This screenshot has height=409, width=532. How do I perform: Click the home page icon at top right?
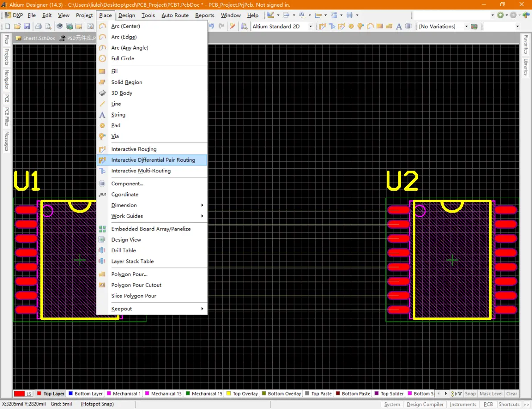[x=526, y=15]
